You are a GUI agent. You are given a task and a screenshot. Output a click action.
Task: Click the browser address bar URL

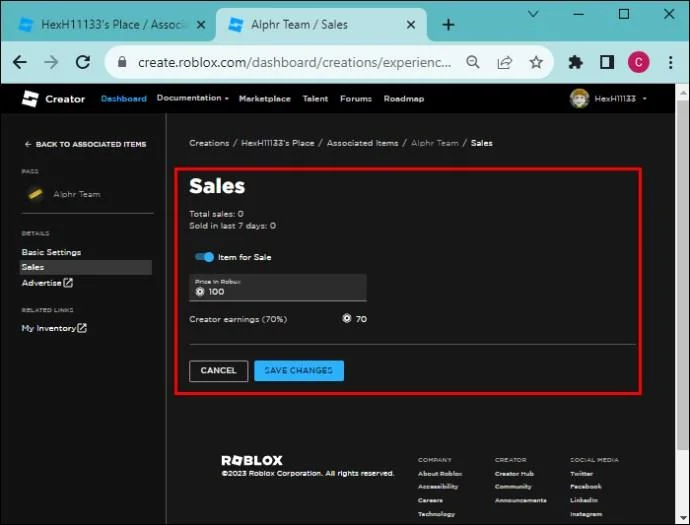pos(294,62)
